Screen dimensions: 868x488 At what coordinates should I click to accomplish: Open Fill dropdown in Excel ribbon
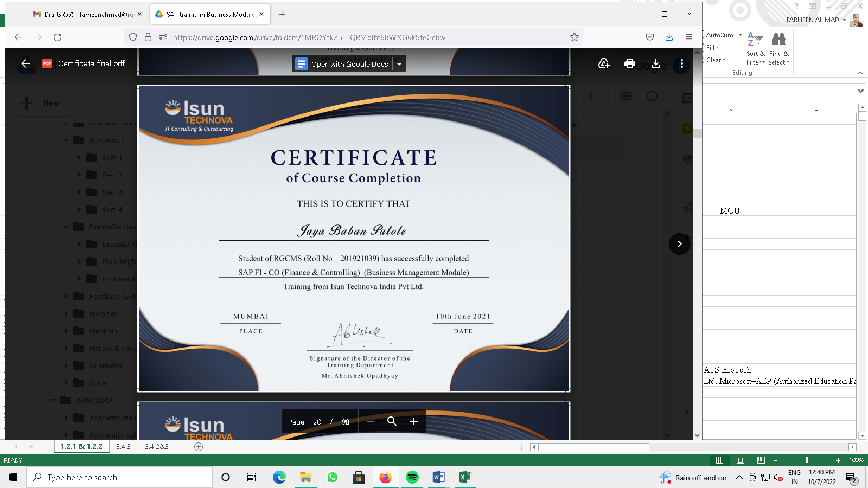(712, 48)
